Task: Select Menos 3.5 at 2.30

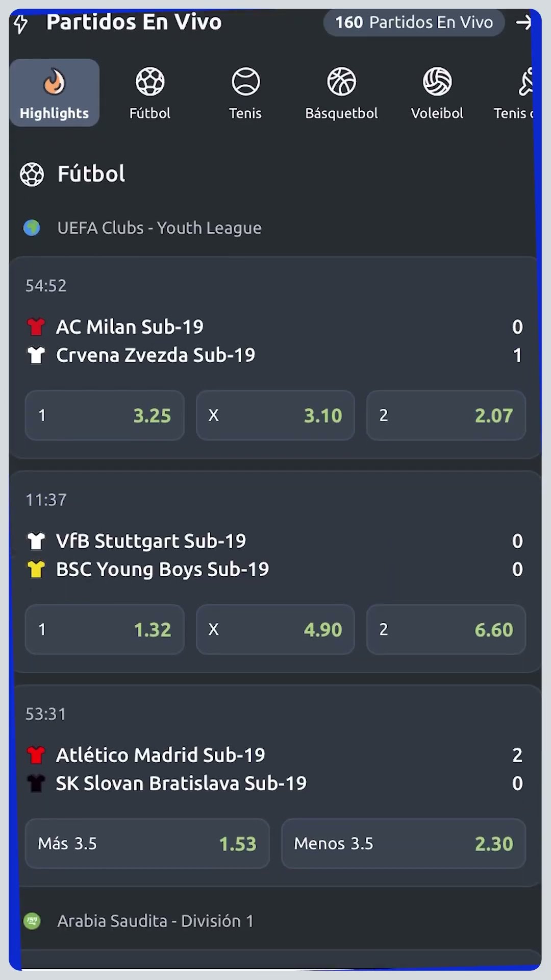Action: click(x=404, y=844)
